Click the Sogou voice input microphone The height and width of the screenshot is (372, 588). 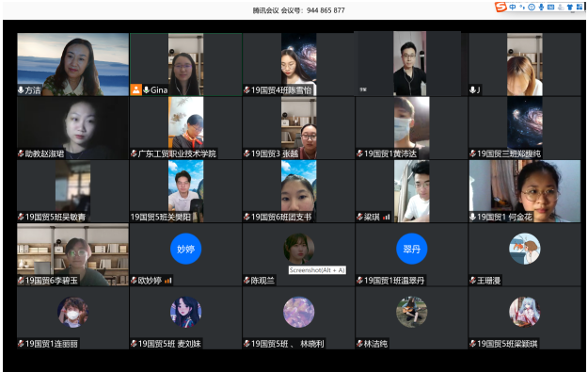541,8
